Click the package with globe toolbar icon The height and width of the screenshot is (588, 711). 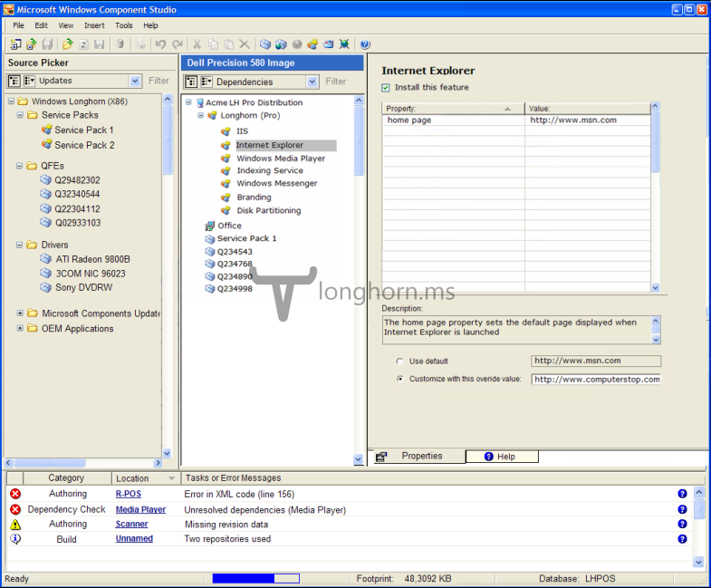pyautogui.click(x=281, y=44)
